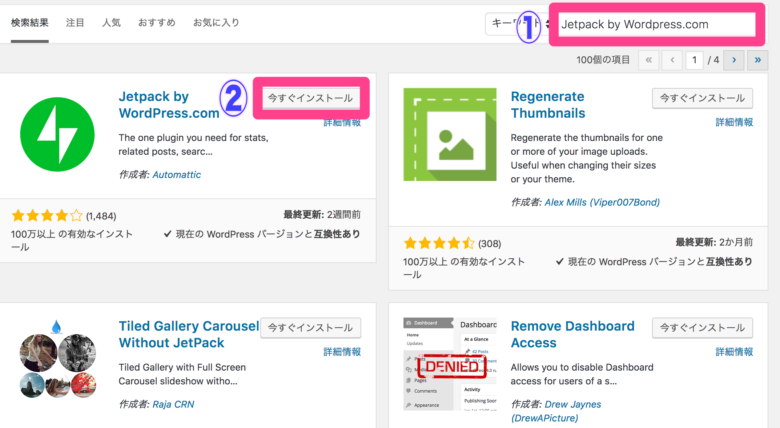Click Jetpack description 'The one plugin you need'
Screen dimensions: 780x428
coord(193,145)
